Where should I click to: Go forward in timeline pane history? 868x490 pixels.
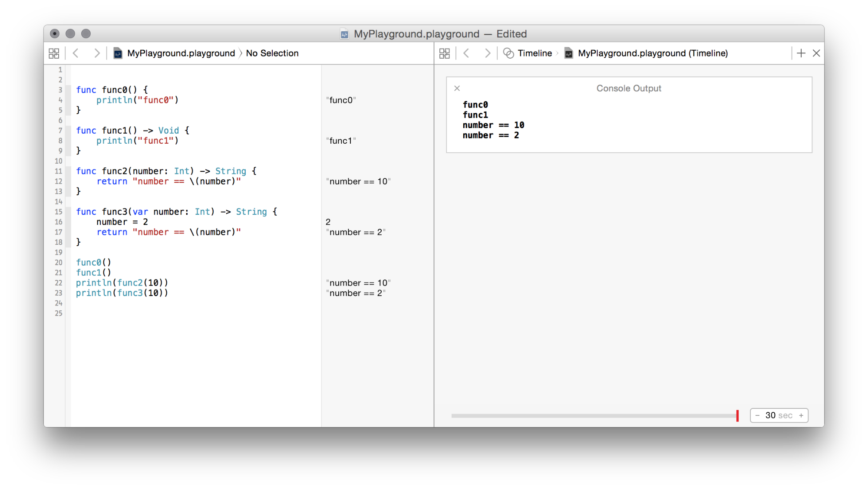(488, 53)
